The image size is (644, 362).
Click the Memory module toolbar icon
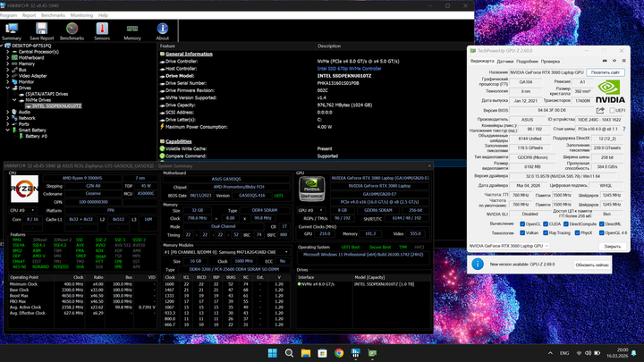pyautogui.click(x=132, y=31)
